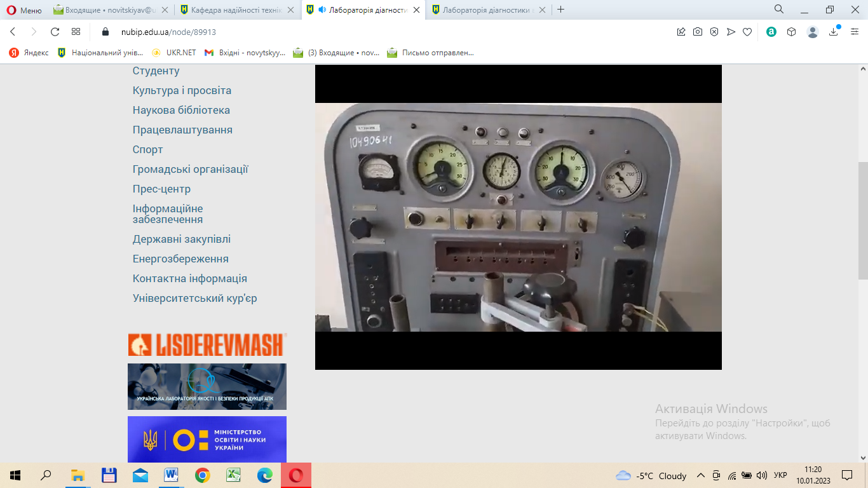Open the Спорт sidebar link
868x488 pixels.
tap(148, 150)
